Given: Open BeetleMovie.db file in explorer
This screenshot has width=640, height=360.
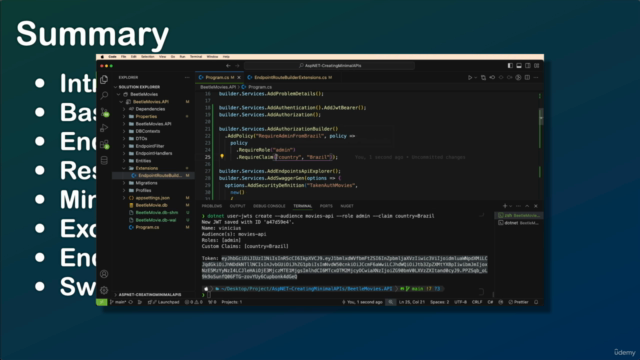Looking at the screenshot, I should click(x=151, y=205).
